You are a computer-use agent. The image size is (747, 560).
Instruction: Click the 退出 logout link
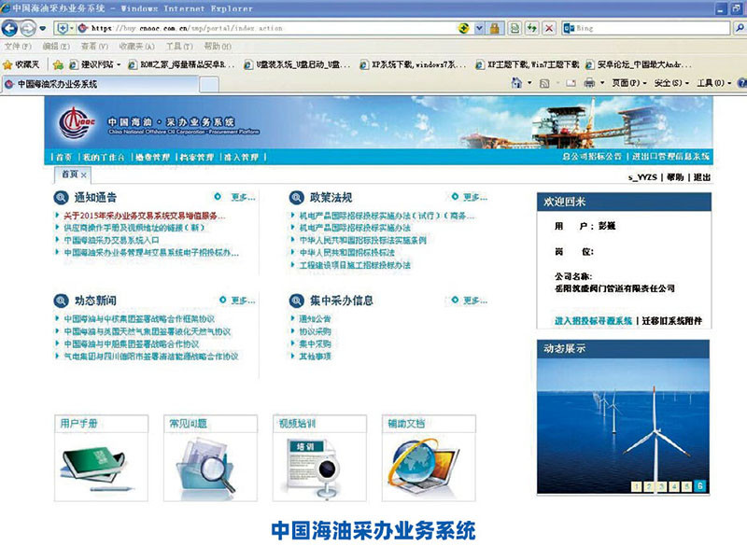click(x=701, y=177)
